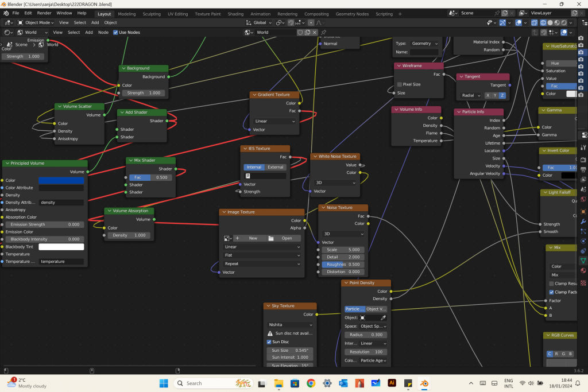This screenshot has width=588, height=392.
Task: Open the Global transform orientation dropdown
Action: [259, 22]
